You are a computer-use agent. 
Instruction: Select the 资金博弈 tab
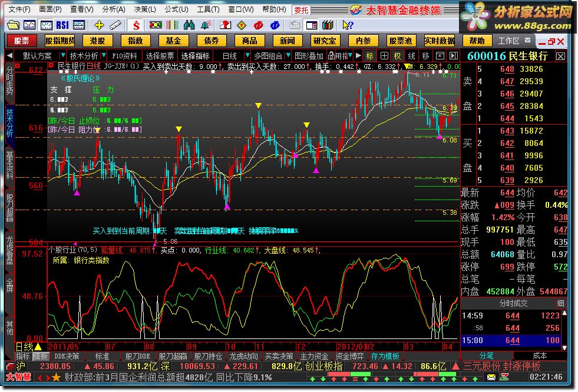click(349, 356)
